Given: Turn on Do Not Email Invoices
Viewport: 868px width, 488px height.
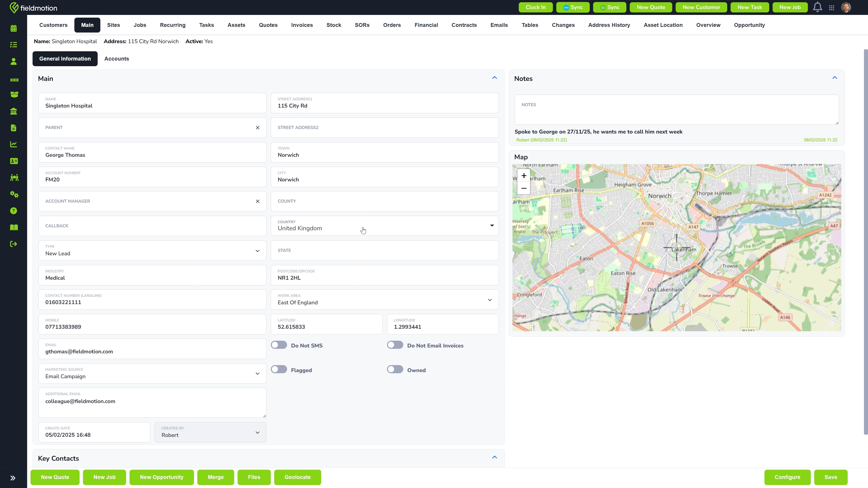Looking at the screenshot, I should tap(395, 345).
